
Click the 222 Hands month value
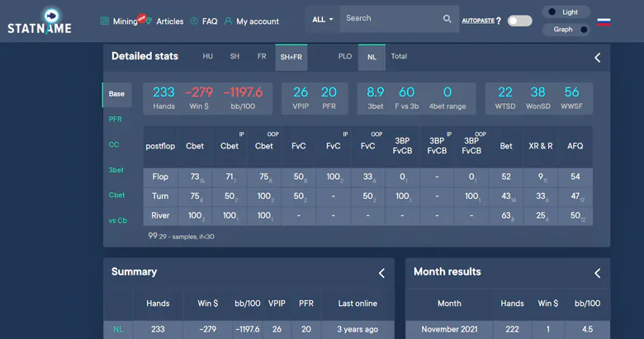coord(512,330)
